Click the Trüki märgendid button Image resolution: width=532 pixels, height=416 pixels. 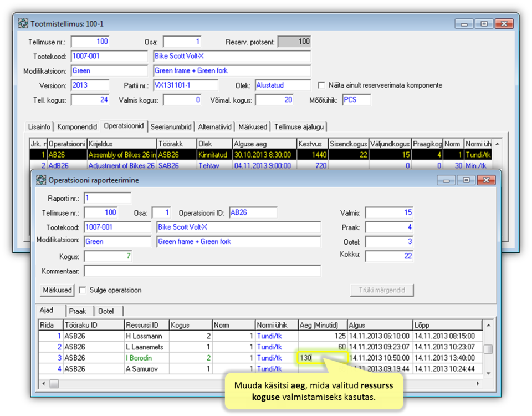(x=382, y=290)
